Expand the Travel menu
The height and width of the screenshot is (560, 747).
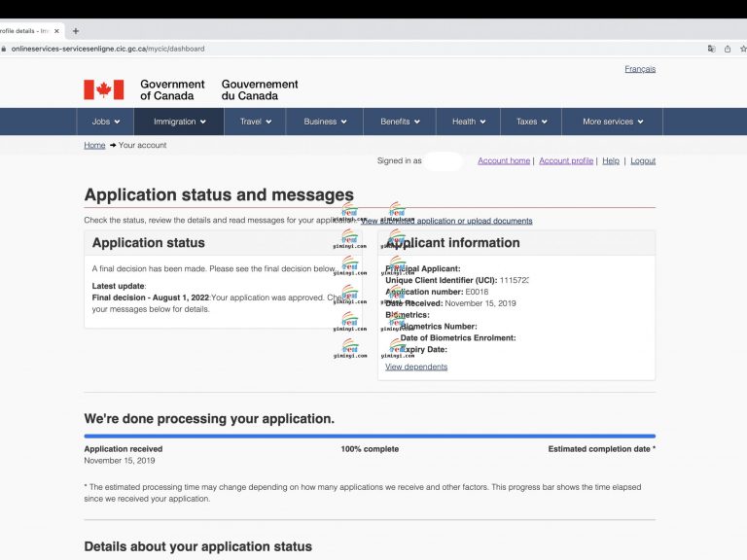pyautogui.click(x=256, y=122)
